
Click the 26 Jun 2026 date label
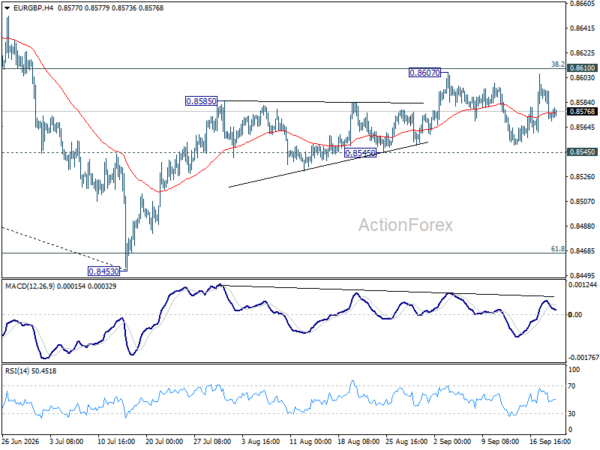tap(21, 441)
